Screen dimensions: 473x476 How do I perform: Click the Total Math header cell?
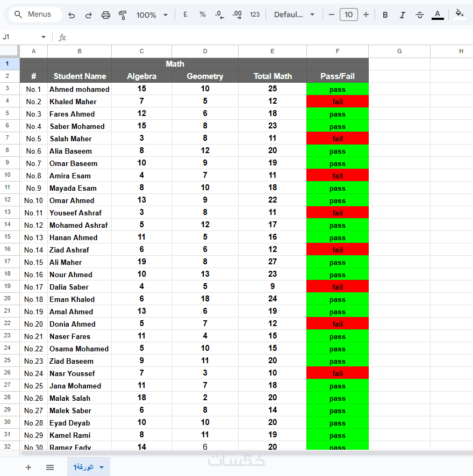(x=273, y=76)
